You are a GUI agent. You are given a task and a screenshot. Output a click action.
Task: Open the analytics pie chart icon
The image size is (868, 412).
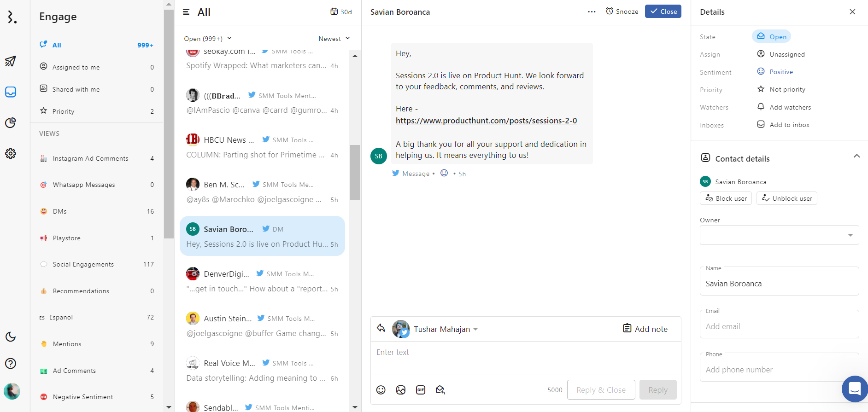[11, 122]
